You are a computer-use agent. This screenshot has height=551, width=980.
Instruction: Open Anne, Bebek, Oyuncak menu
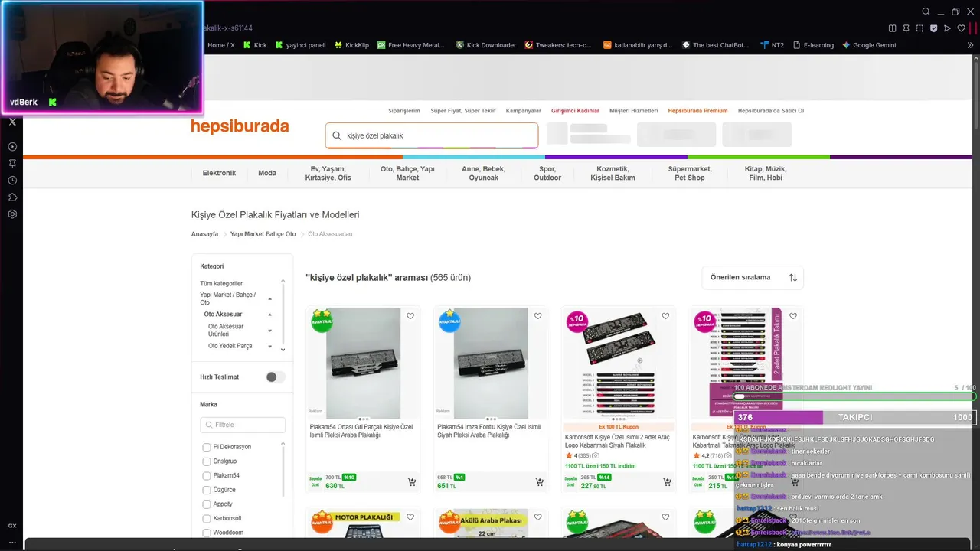click(483, 173)
